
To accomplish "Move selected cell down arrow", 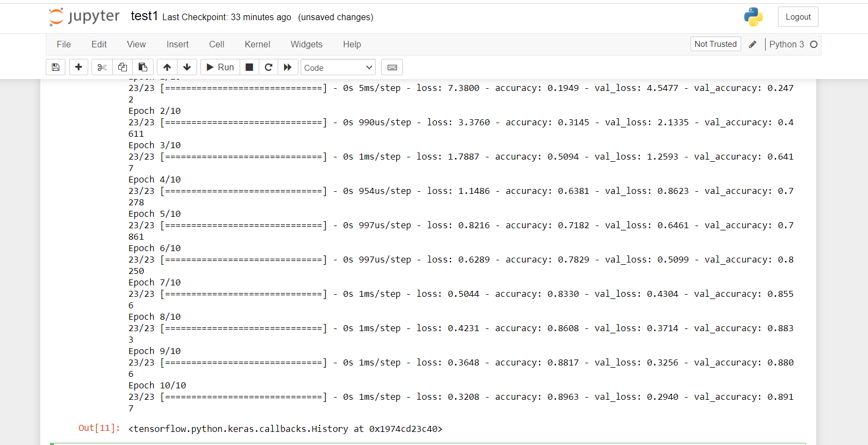I will pos(187,67).
